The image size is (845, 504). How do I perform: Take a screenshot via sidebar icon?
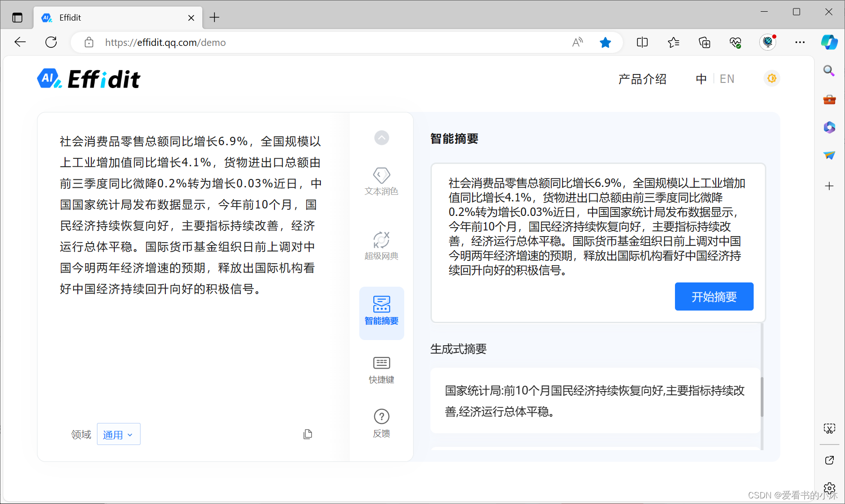(x=829, y=428)
